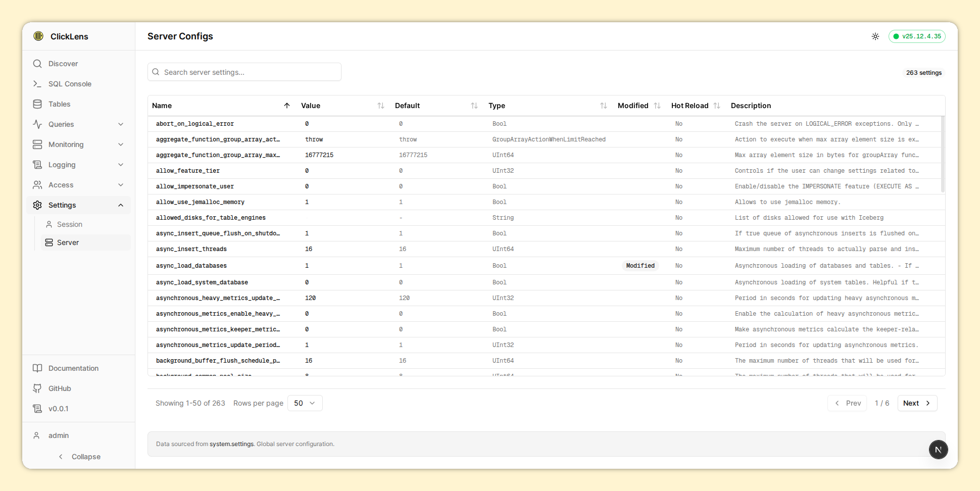Open the rows per page dropdown
Viewport: 980px width, 491px height.
click(x=305, y=403)
